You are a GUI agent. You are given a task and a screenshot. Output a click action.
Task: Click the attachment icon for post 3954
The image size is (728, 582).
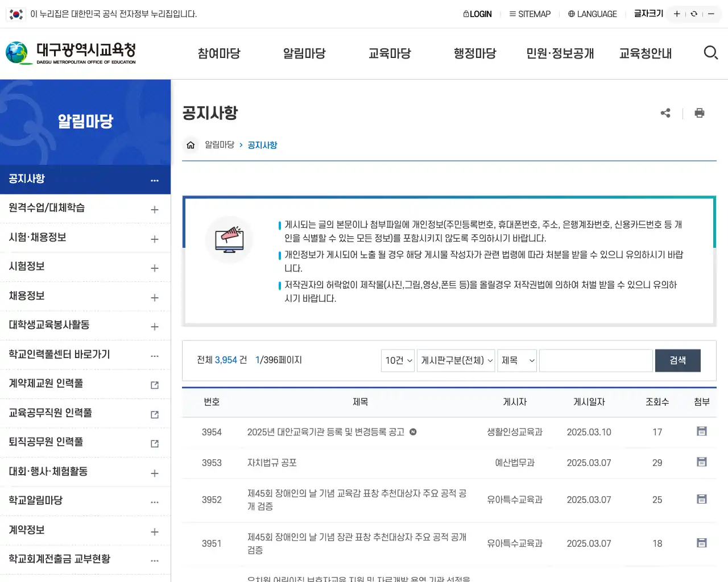(x=701, y=431)
